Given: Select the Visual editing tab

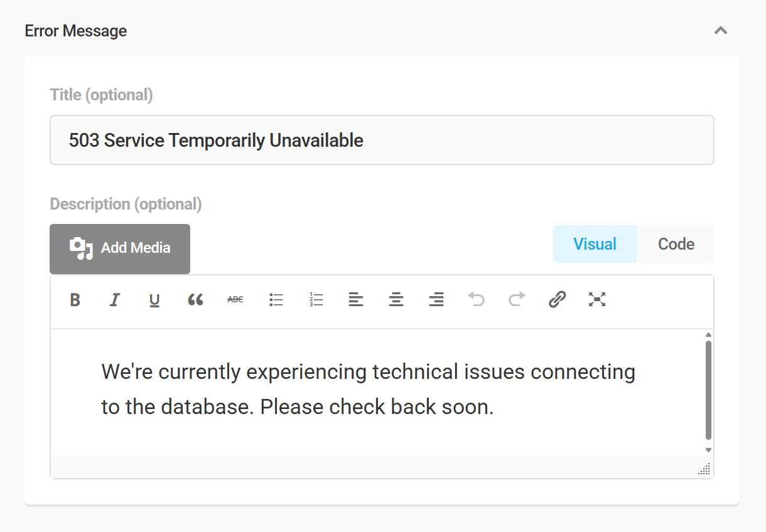Looking at the screenshot, I should pyautogui.click(x=594, y=244).
